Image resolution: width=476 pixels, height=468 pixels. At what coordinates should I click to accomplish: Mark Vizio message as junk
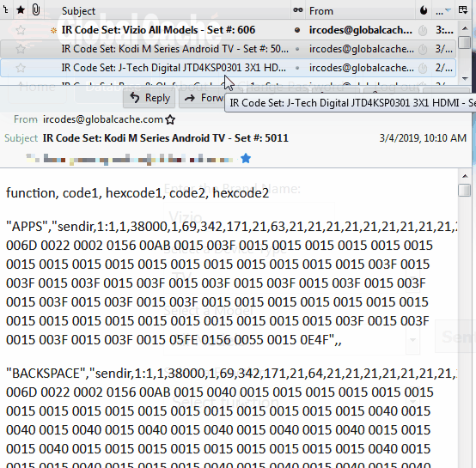(423, 30)
